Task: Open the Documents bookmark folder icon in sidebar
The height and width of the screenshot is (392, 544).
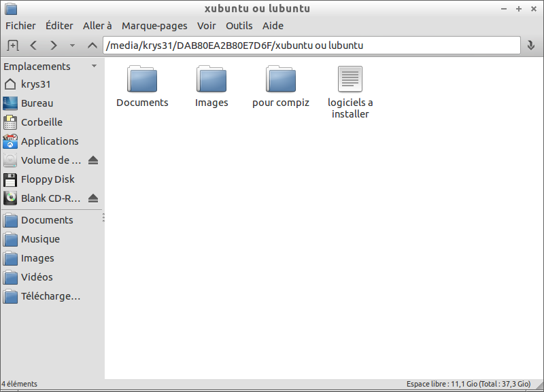Action: [10, 220]
